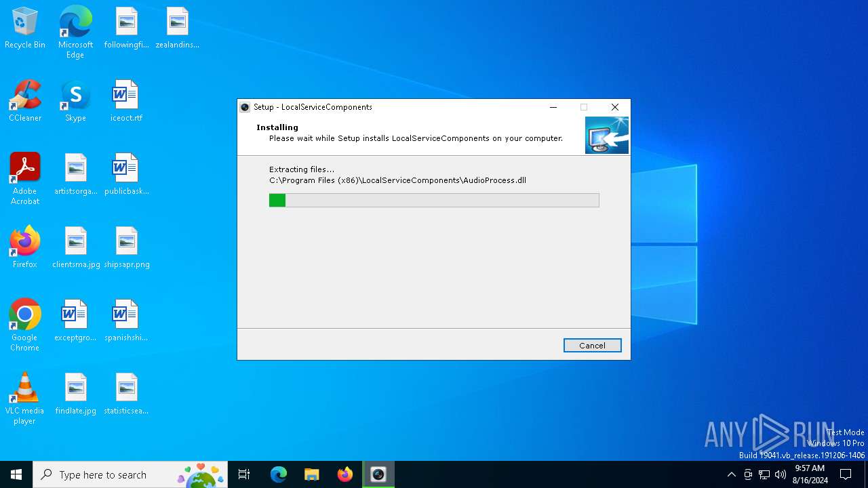
Task: Select the iceoct.rtf document
Action: tap(126, 102)
